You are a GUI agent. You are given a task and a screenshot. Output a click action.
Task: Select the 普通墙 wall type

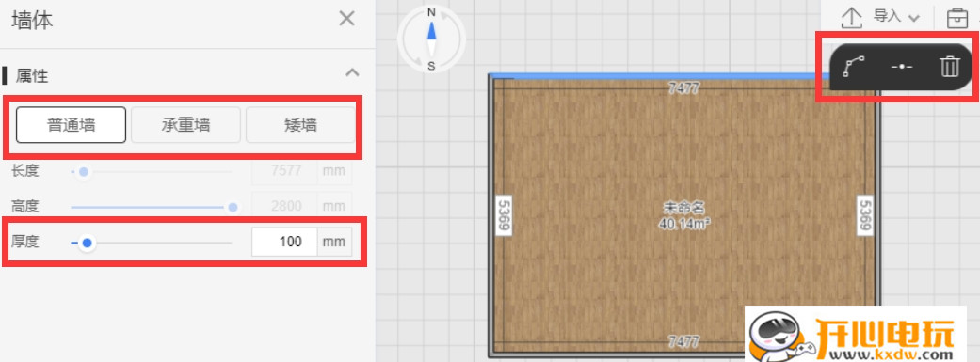point(72,125)
